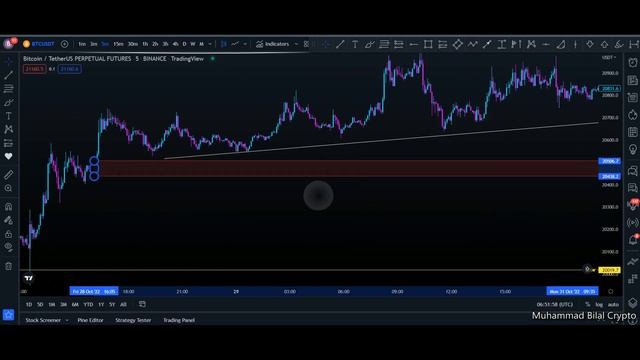Viewport: 640px width, 360px height.
Task: Switch to the 1m timeframe
Action: pos(82,44)
